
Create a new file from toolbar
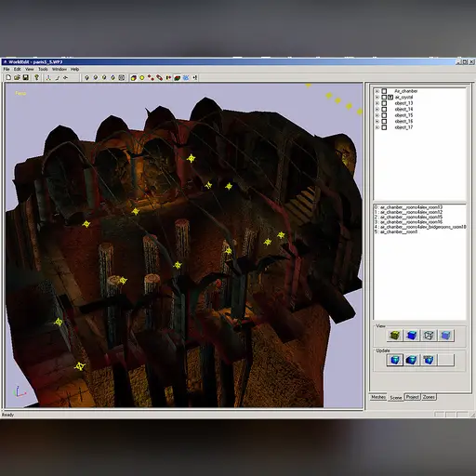click(8, 77)
